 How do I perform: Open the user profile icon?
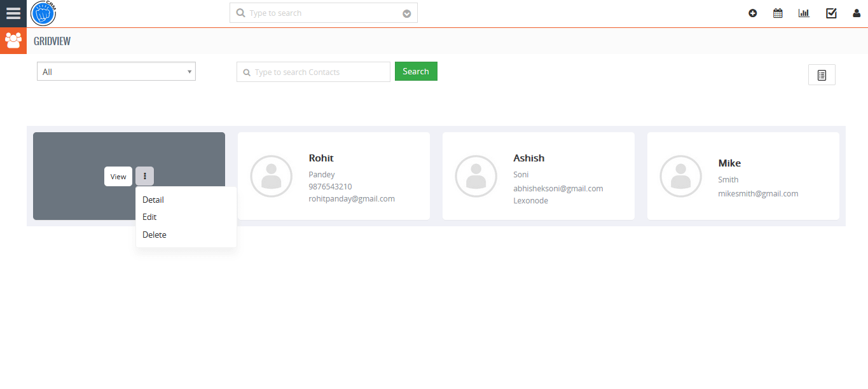pyautogui.click(x=856, y=13)
